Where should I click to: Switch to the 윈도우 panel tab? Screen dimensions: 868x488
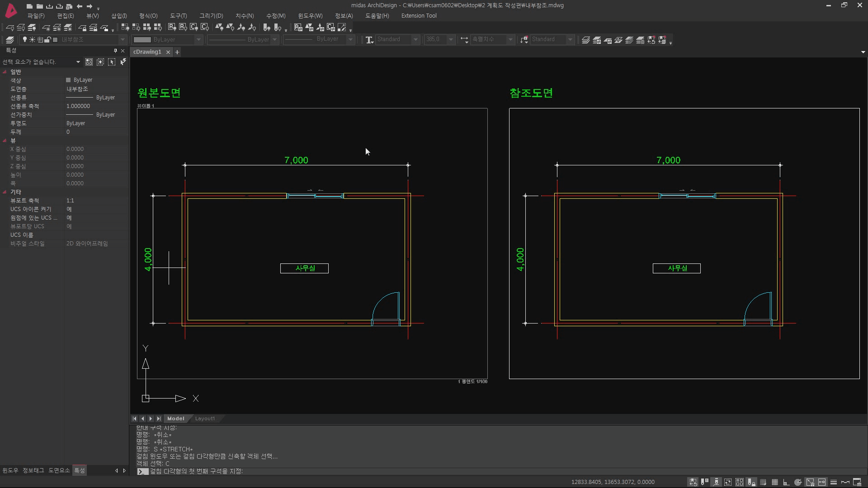[x=10, y=471]
